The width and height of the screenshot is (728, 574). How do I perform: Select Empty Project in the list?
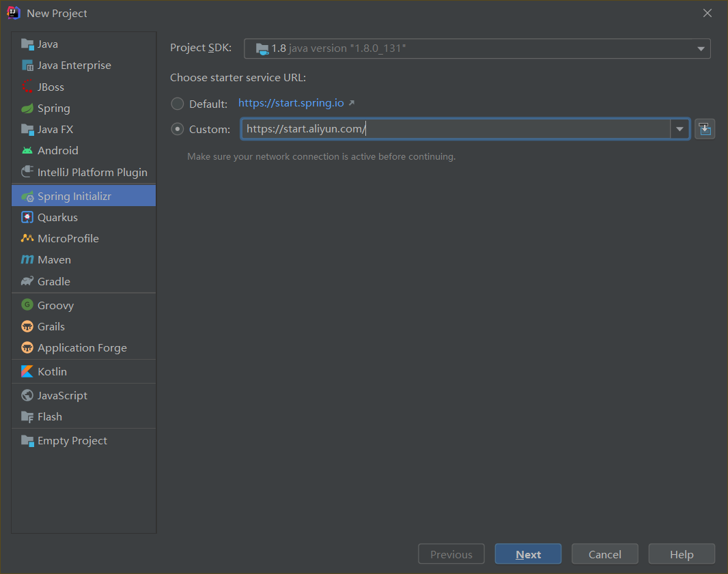coord(72,441)
